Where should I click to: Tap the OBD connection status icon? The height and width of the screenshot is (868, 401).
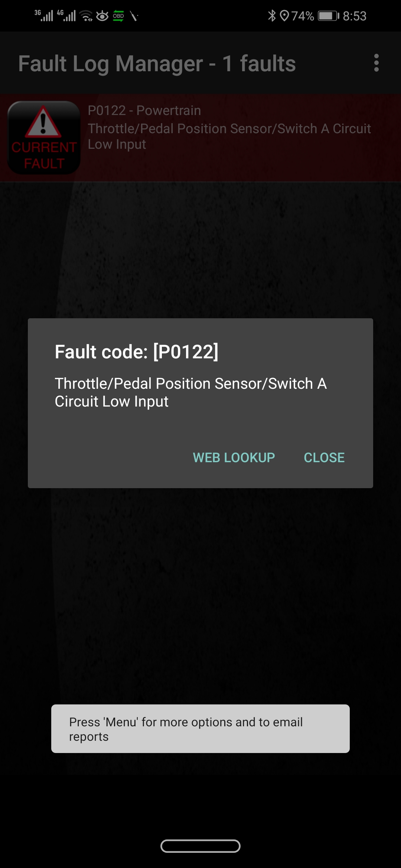(x=118, y=16)
